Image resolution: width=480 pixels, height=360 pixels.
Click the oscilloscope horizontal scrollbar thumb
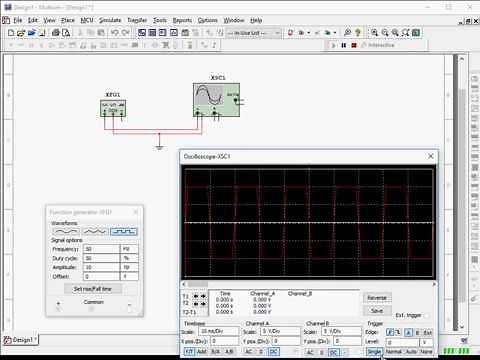(x=197, y=284)
